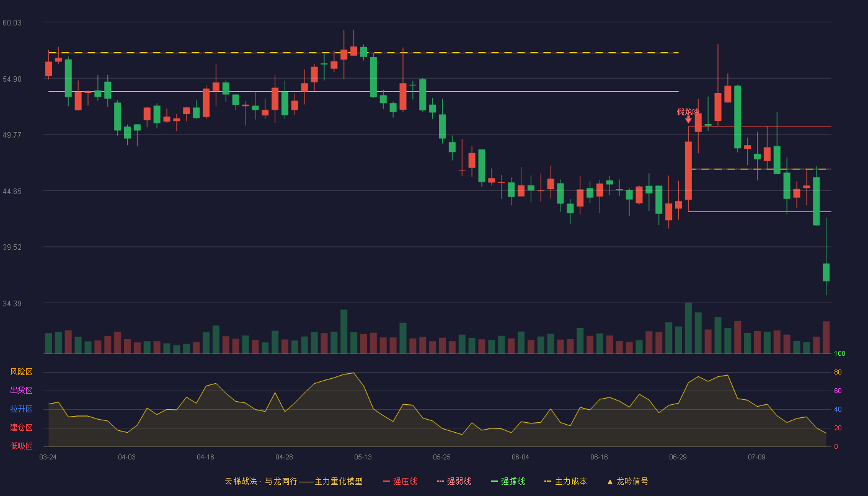Click the 建仓区 zone label

pos(21,428)
